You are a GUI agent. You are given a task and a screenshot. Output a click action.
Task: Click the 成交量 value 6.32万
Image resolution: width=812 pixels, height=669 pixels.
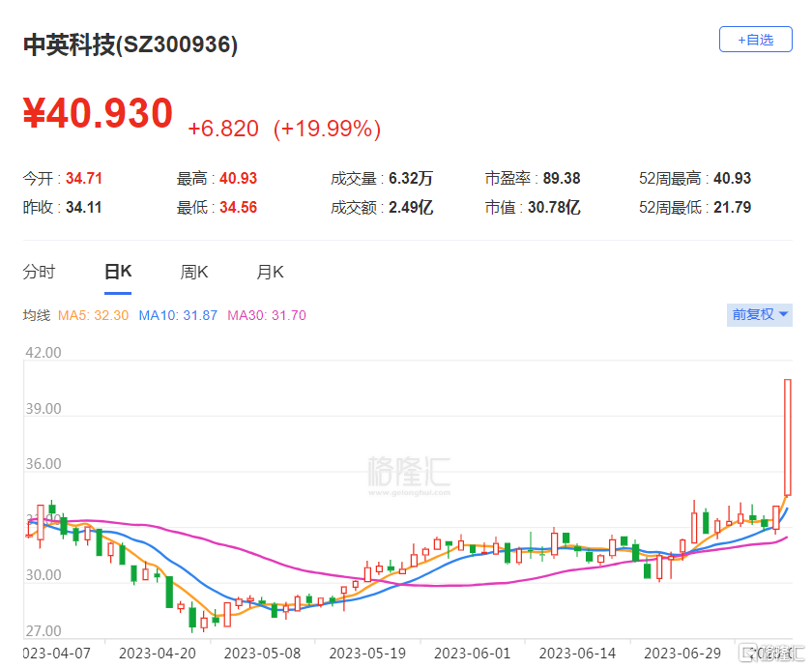click(x=411, y=179)
